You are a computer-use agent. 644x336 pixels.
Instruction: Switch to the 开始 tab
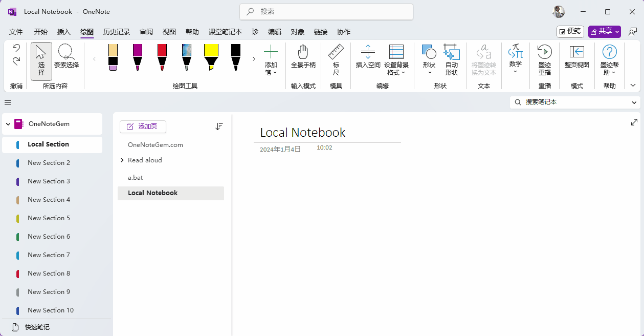point(41,32)
